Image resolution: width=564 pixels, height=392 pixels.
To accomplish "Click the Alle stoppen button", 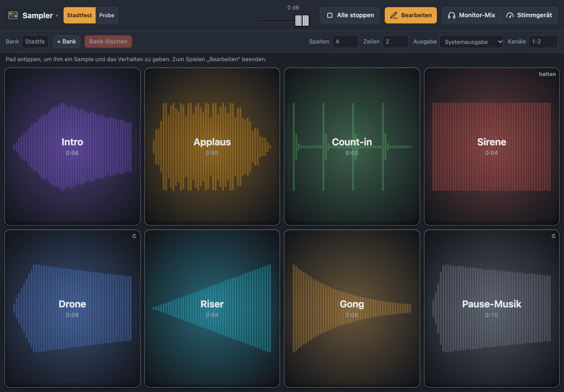I will [x=350, y=15].
